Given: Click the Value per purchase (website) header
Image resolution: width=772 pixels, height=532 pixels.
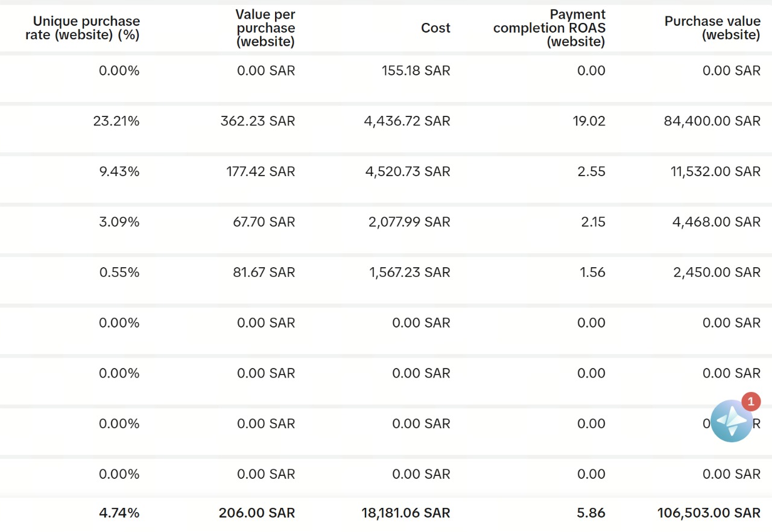Looking at the screenshot, I should point(265,28).
